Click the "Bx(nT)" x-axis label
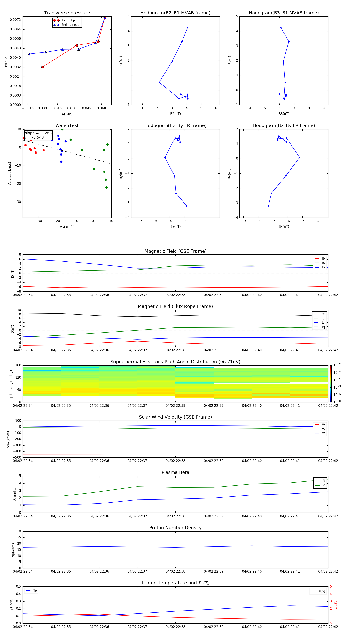The image size is (351, 644). tap(284, 227)
